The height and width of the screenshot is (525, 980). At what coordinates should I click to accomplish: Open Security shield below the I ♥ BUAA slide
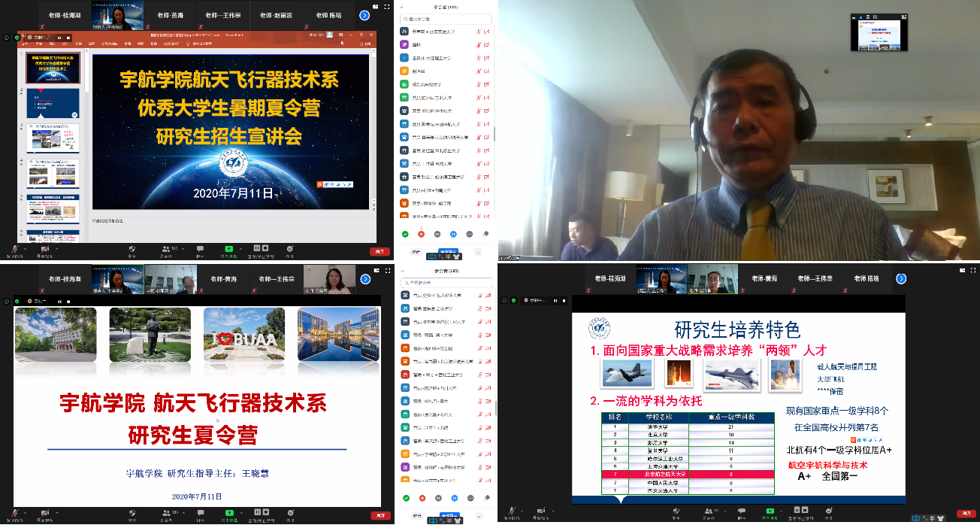tap(132, 512)
